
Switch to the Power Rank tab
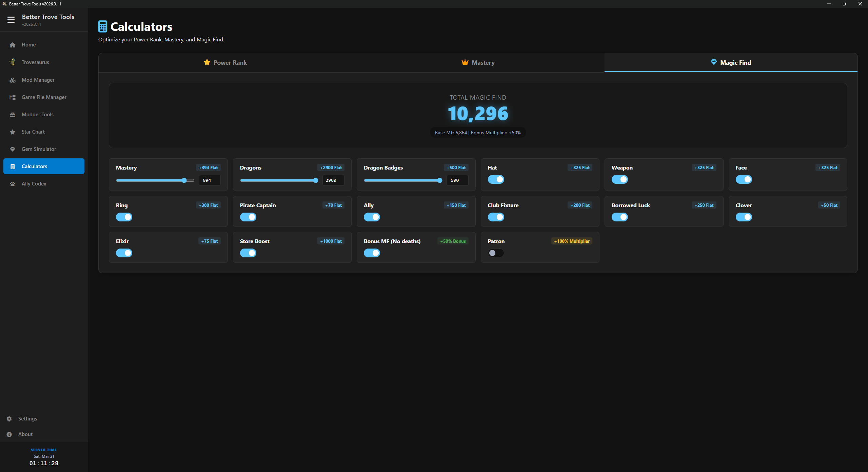tap(225, 63)
